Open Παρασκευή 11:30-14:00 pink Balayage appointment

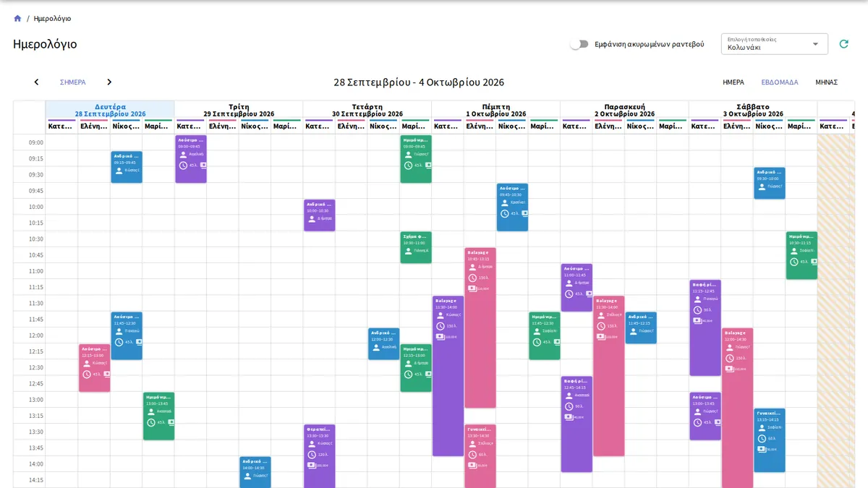609,376
